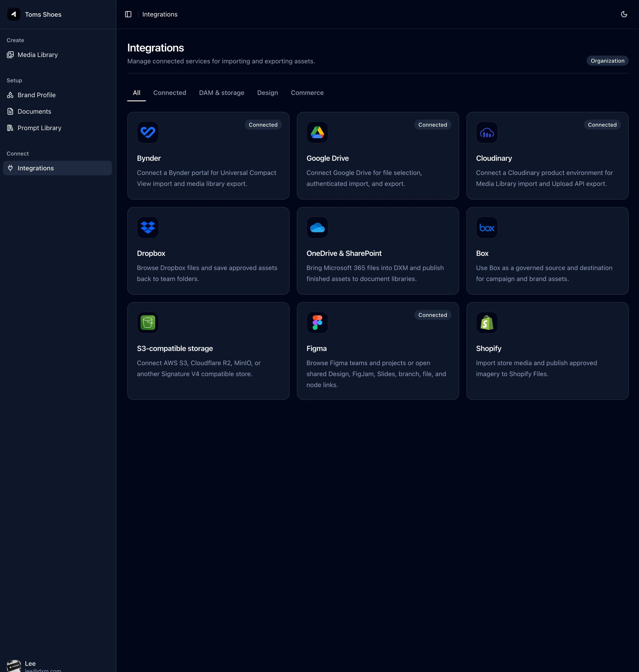Click the green S3 bucket icon
639x672 pixels.
tap(148, 322)
